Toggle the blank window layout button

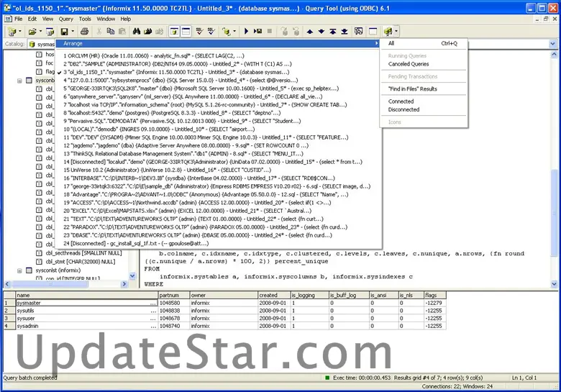[x=373, y=32]
